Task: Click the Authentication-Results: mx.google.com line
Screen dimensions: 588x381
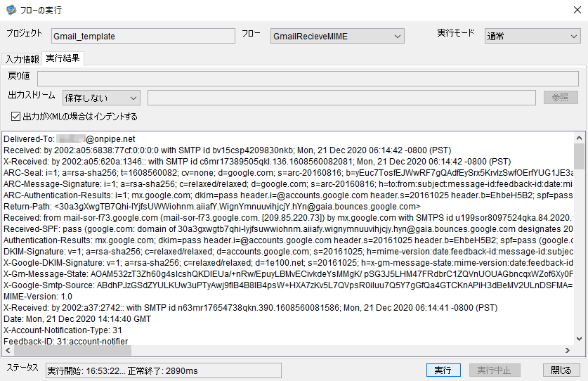Action: tap(288, 240)
